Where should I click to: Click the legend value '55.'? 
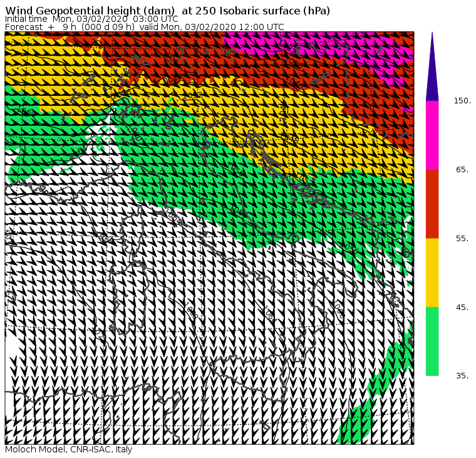pyautogui.click(x=462, y=239)
